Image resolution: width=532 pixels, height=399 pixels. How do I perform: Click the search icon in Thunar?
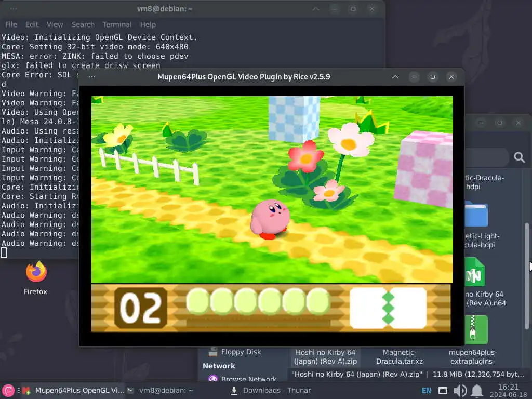click(519, 157)
